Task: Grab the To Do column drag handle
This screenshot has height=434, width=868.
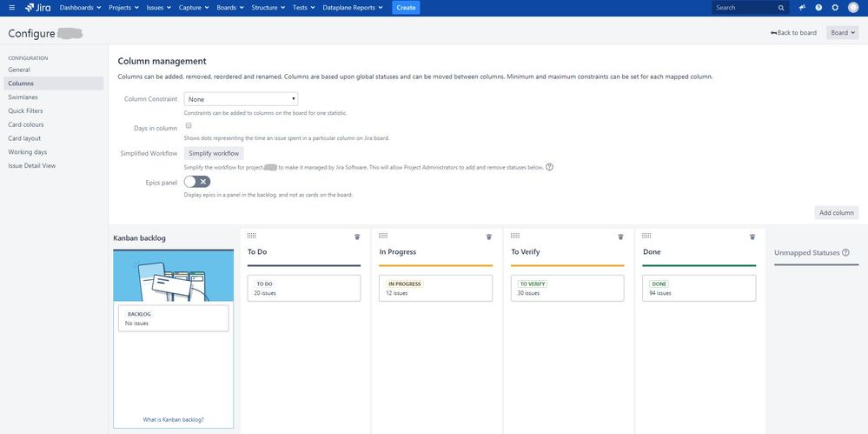Action: pyautogui.click(x=252, y=236)
